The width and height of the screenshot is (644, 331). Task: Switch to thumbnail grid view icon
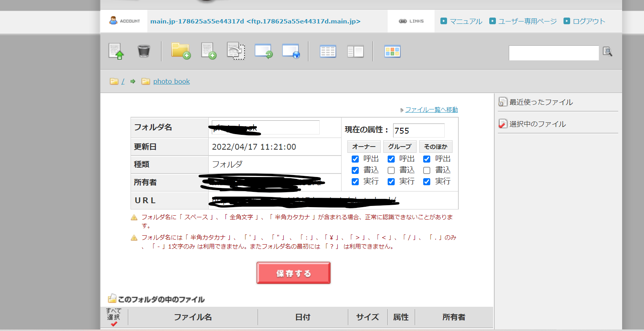(392, 52)
